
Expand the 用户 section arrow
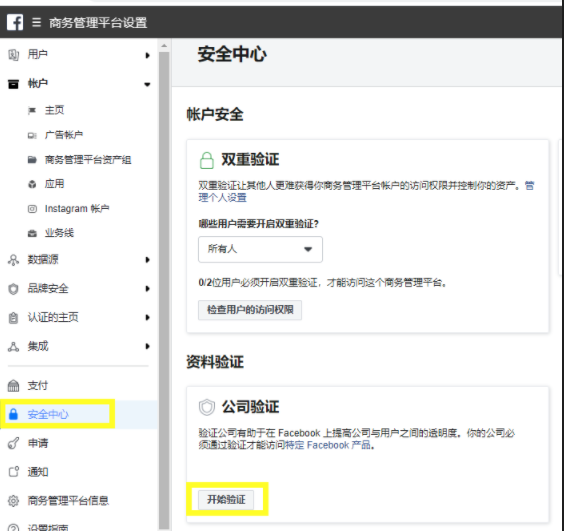147,55
